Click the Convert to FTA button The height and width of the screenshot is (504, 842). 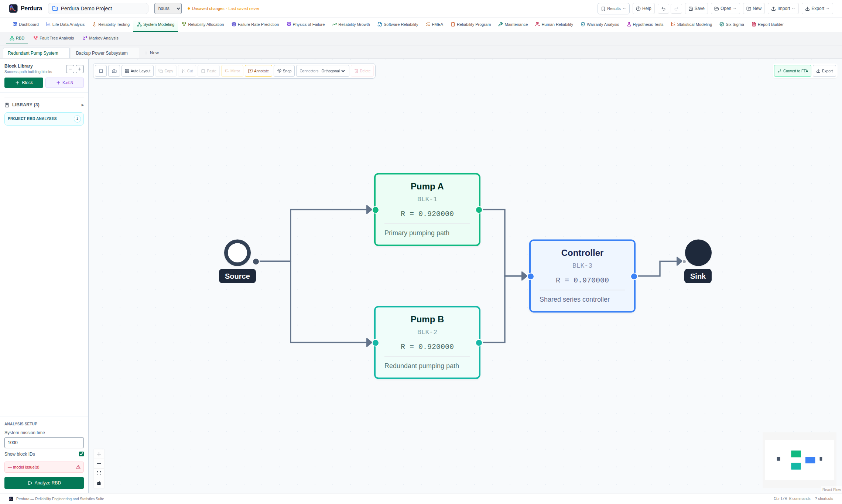[x=793, y=71]
